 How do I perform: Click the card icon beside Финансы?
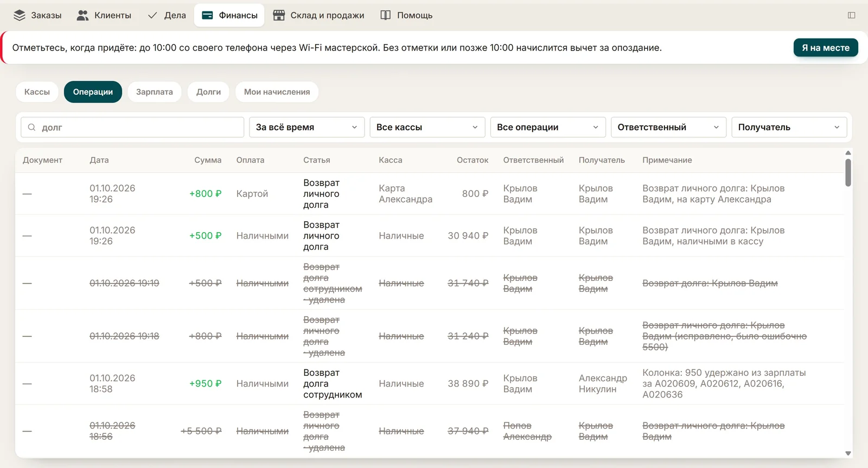click(207, 15)
